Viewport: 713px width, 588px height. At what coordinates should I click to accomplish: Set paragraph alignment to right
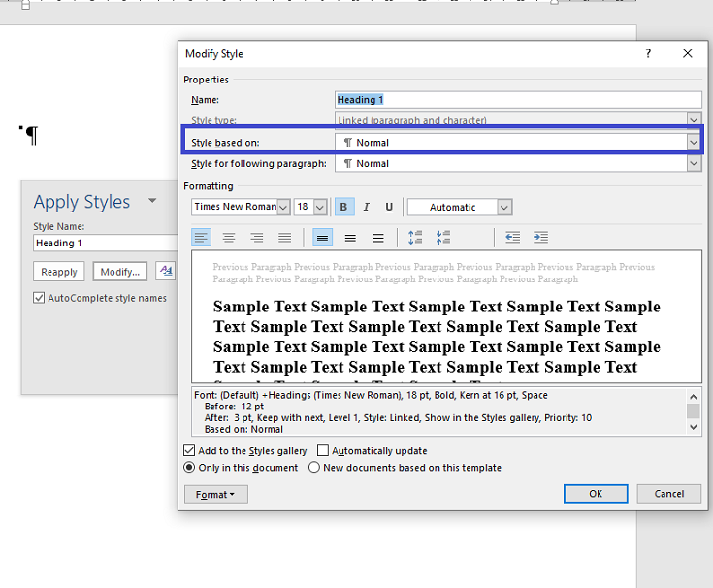[x=257, y=238]
